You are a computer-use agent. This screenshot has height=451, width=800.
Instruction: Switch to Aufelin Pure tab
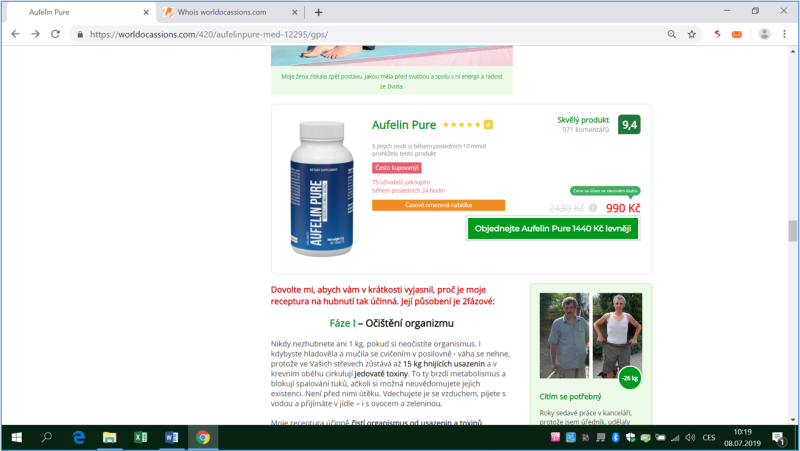pyautogui.click(x=79, y=12)
